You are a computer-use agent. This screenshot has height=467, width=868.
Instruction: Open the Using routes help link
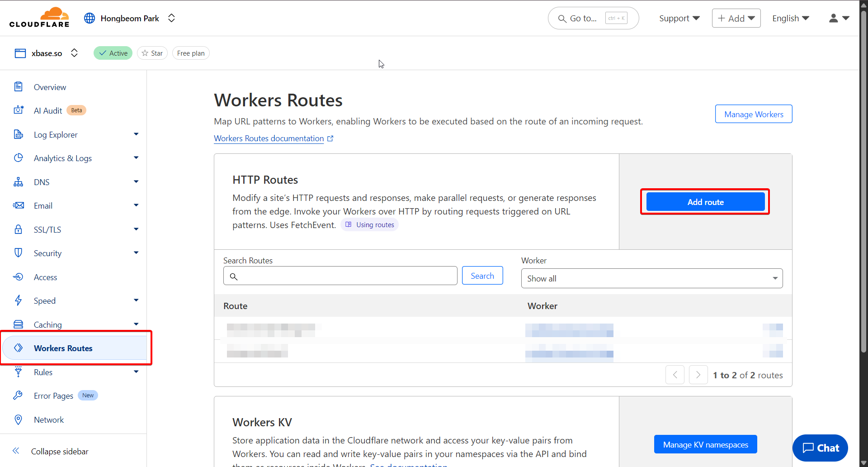pyautogui.click(x=370, y=225)
